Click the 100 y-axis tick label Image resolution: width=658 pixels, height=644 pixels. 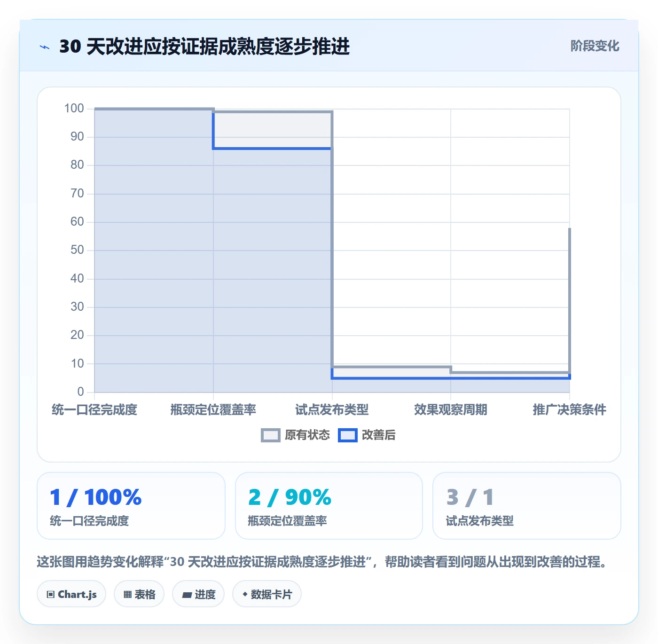click(74, 109)
